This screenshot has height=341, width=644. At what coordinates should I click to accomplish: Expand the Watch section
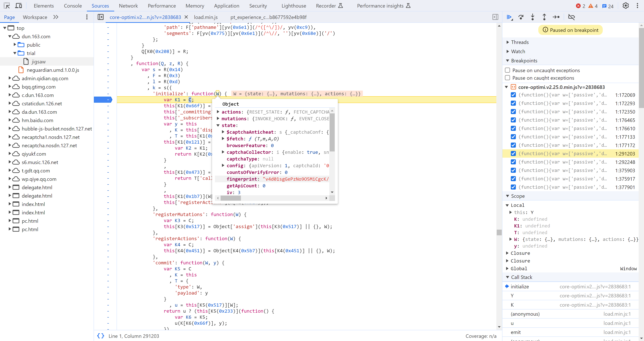pyautogui.click(x=507, y=51)
